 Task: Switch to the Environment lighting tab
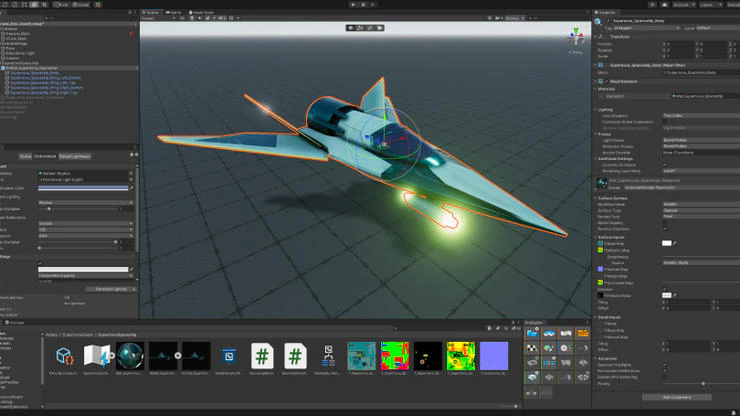tap(46, 156)
